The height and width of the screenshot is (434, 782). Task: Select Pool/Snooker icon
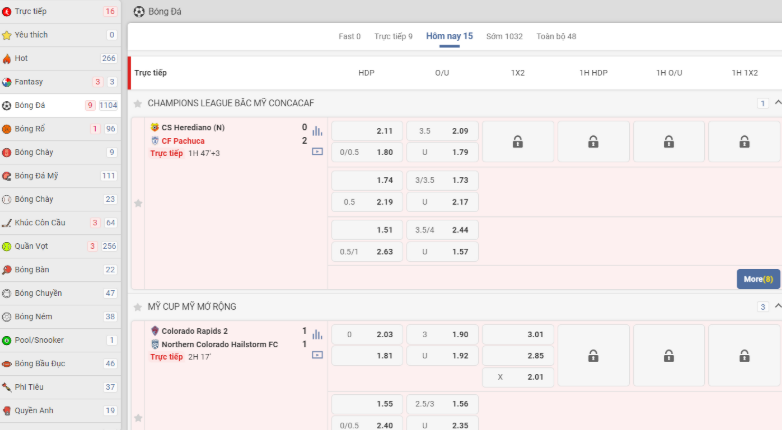tap(6, 340)
